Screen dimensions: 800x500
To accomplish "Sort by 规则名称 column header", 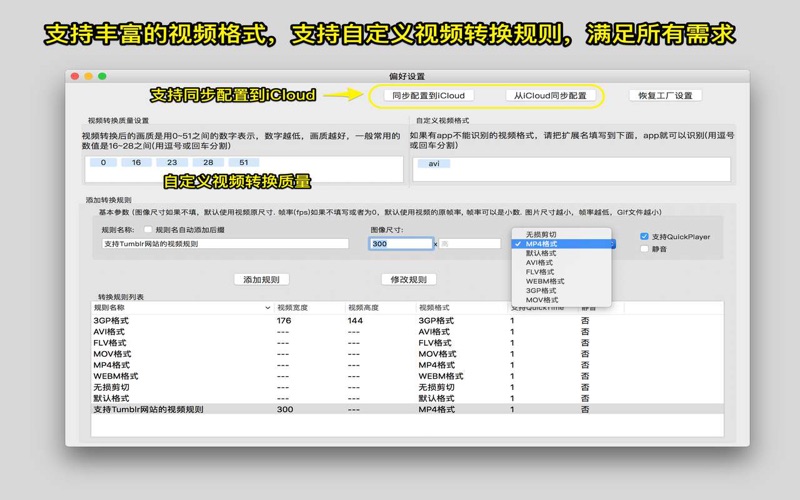I will [180, 308].
